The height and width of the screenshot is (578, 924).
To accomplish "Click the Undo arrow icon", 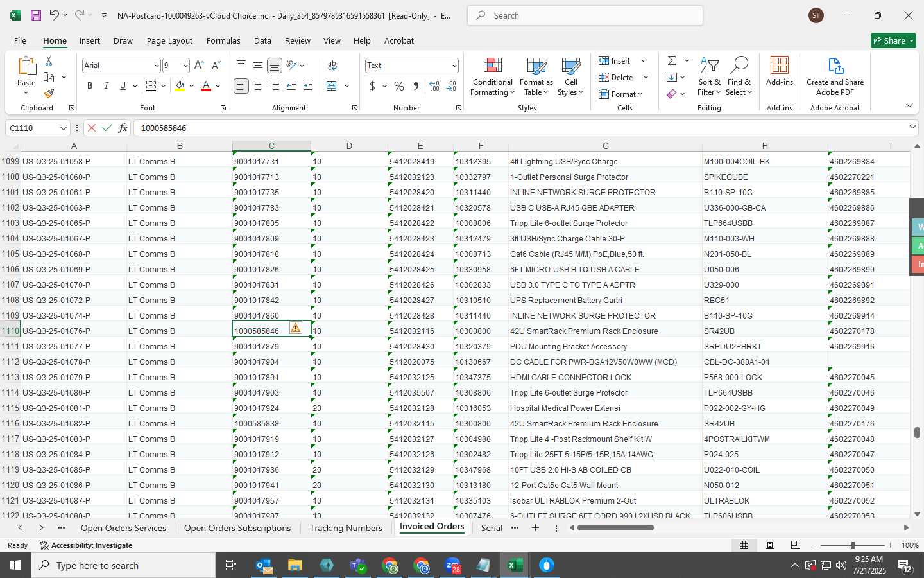I will click(x=54, y=15).
